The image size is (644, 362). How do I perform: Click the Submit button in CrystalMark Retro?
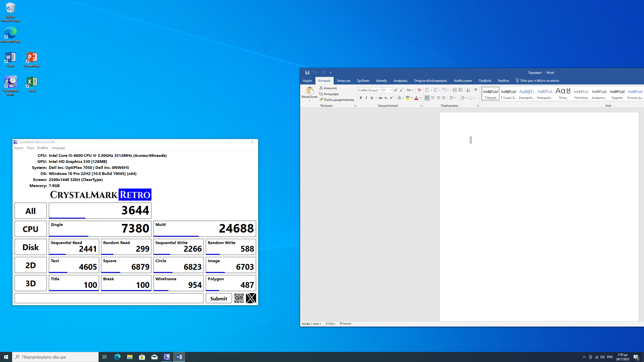(x=219, y=298)
